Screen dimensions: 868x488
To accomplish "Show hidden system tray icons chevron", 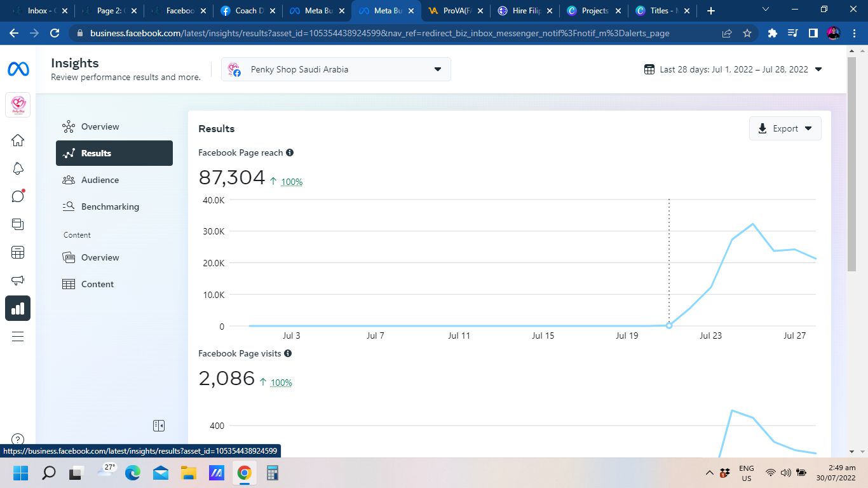I will [710, 473].
